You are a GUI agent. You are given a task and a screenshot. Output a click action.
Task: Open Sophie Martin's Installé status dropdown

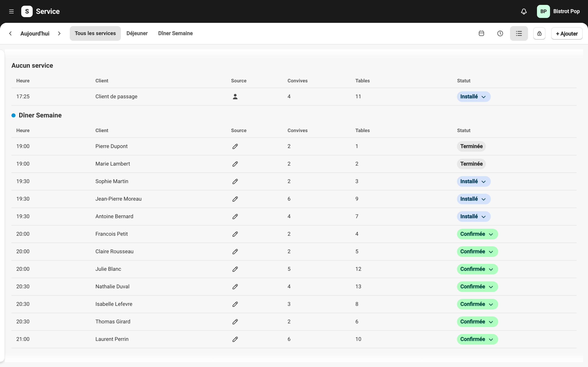click(473, 181)
